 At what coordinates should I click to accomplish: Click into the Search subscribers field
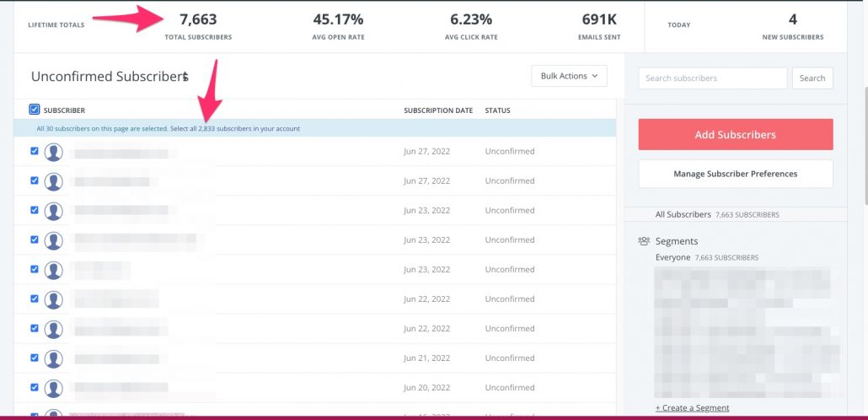point(713,78)
